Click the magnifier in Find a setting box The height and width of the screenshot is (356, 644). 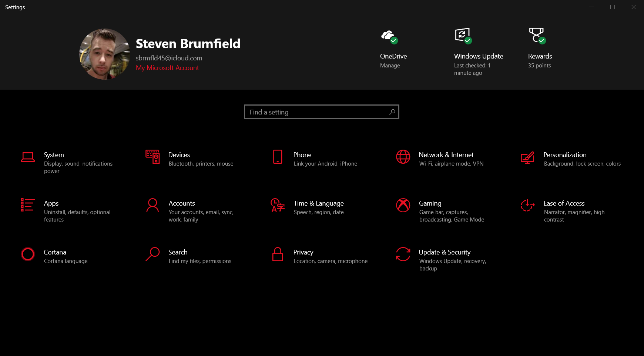[392, 112]
